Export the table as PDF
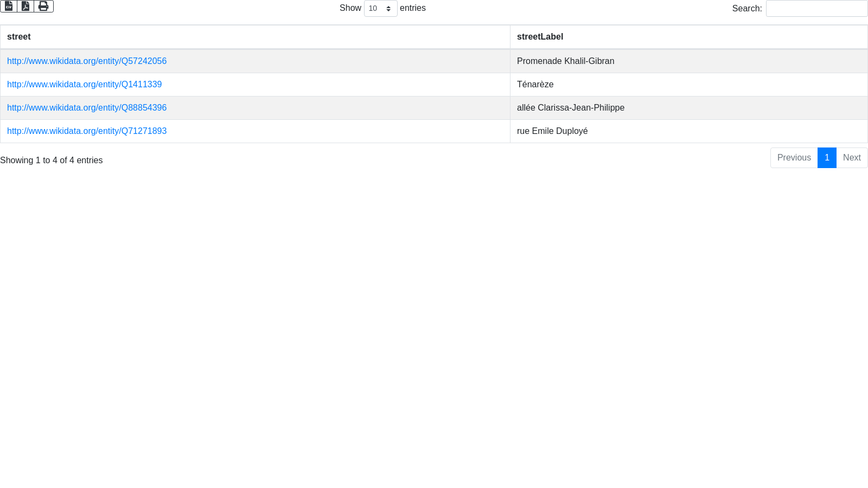Screen dimensions: 868x488 pos(25,6)
